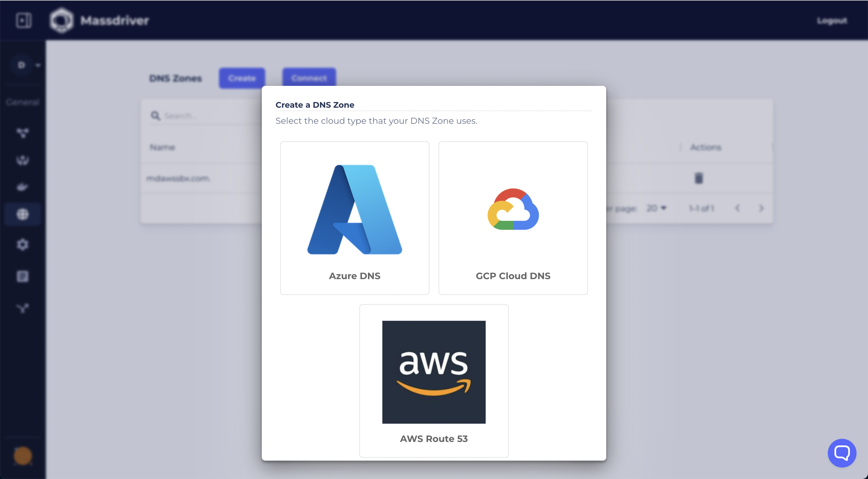Image resolution: width=868 pixels, height=479 pixels.
Task: Choose the GCP Cloud DNS option
Action: [513, 218]
